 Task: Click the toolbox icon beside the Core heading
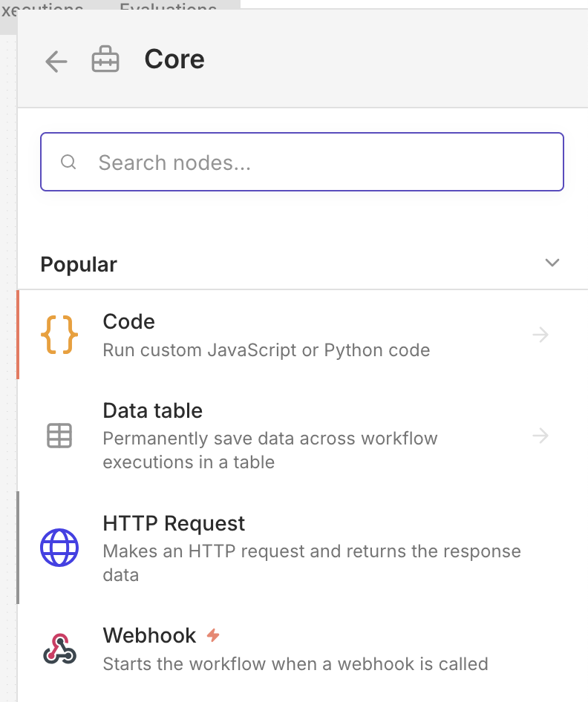tap(105, 59)
